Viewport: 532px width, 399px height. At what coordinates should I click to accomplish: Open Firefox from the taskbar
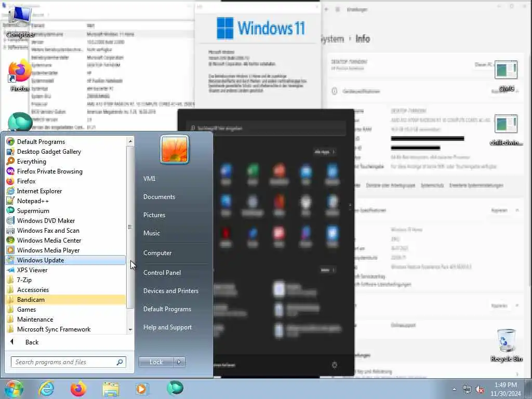click(78, 389)
